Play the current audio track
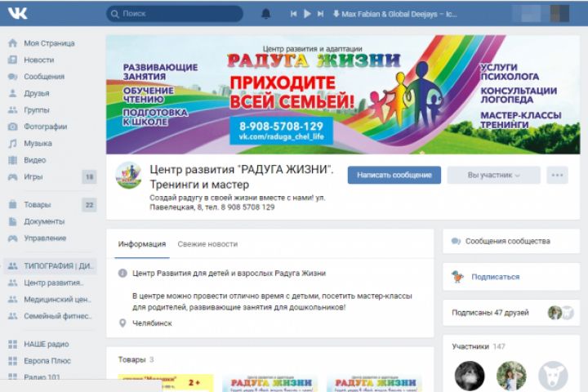The image size is (588, 392). (x=307, y=14)
